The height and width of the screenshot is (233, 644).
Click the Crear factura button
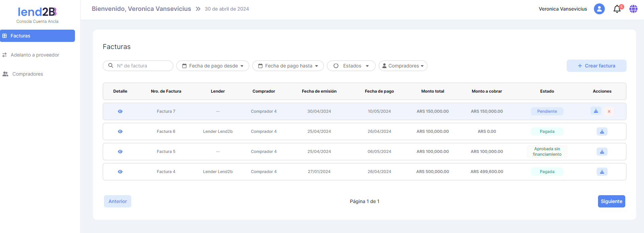click(596, 66)
